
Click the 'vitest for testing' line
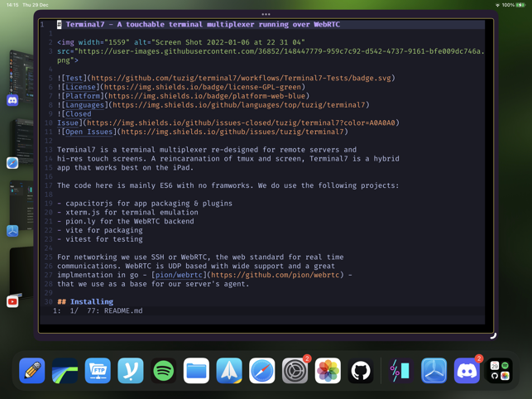(x=100, y=239)
